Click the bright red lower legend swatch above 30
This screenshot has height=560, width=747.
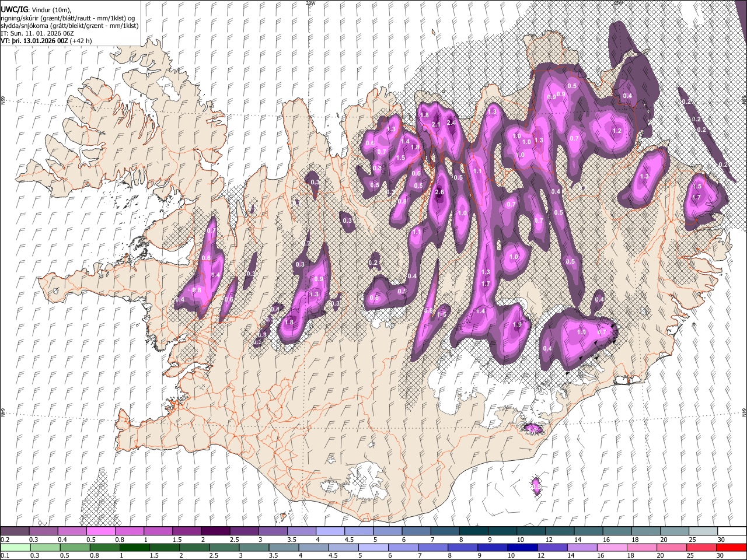[732, 547]
